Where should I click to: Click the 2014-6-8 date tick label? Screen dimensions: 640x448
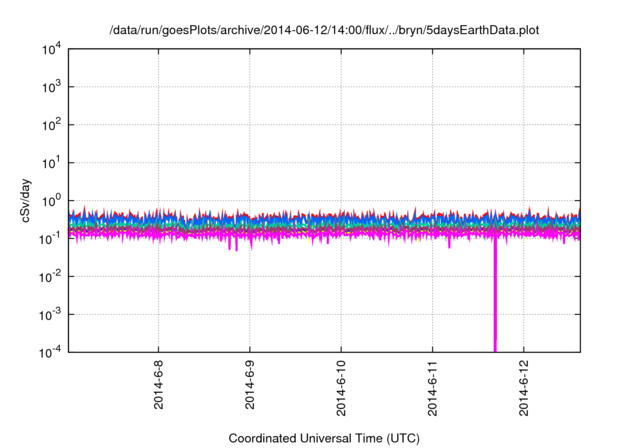[x=158, y=385]
